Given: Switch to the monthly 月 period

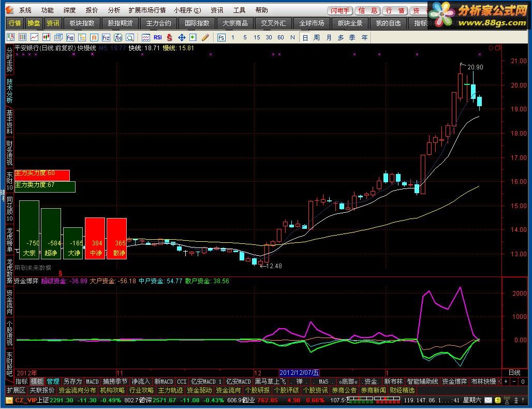Looking at the screenshot, I should click(329, 37).
